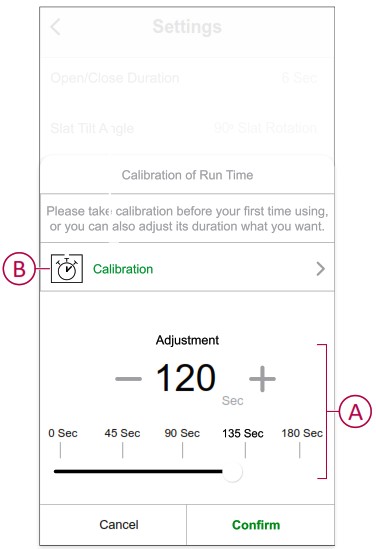The width and height of the screenshot is (376, 549).
Task: Click the filled black slider track
Action: click(x=138, y=471)
